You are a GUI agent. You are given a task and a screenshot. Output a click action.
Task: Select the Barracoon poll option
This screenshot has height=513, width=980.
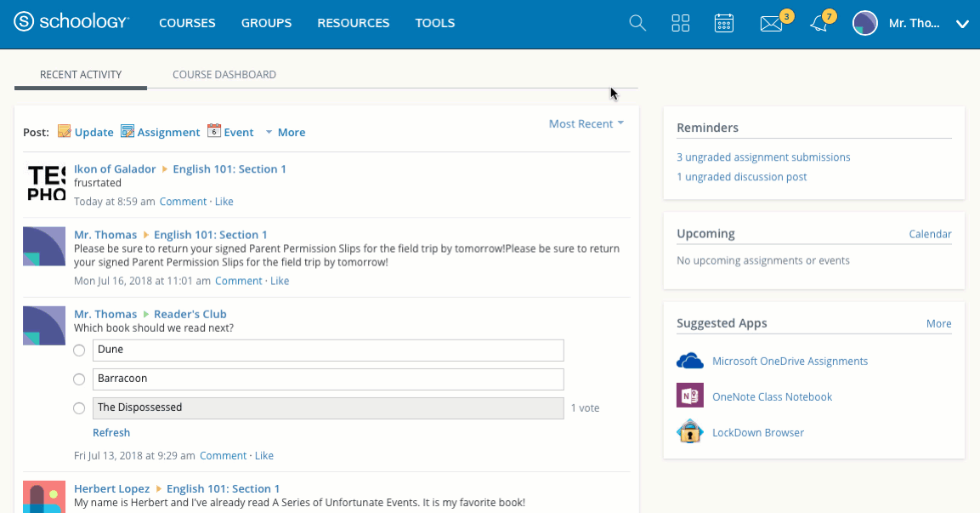(79, 379)
